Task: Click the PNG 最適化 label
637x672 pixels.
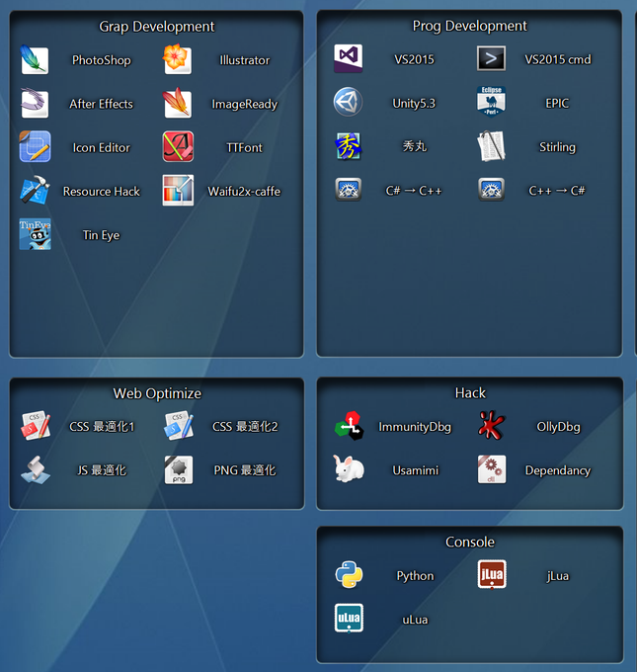Action: click(x=245, y=470)
